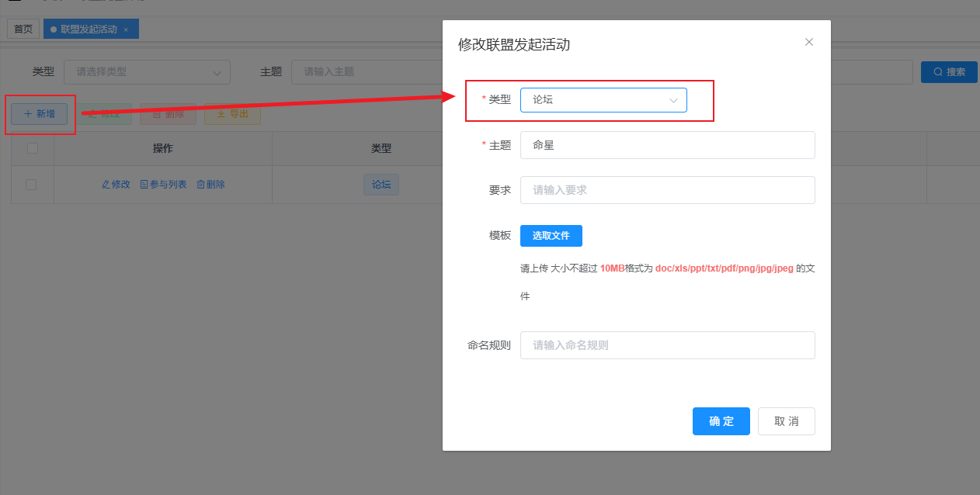Click the 新增 plus button
The image size is (980, 495).
coord(40,114)
